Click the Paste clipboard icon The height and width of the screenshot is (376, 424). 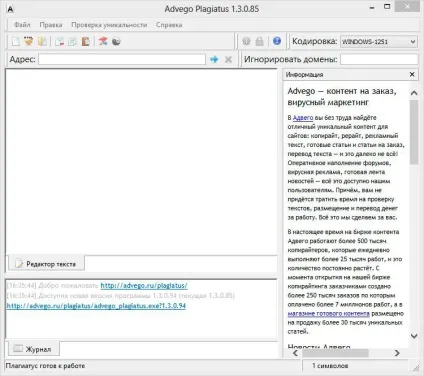[x=86, y=41]
